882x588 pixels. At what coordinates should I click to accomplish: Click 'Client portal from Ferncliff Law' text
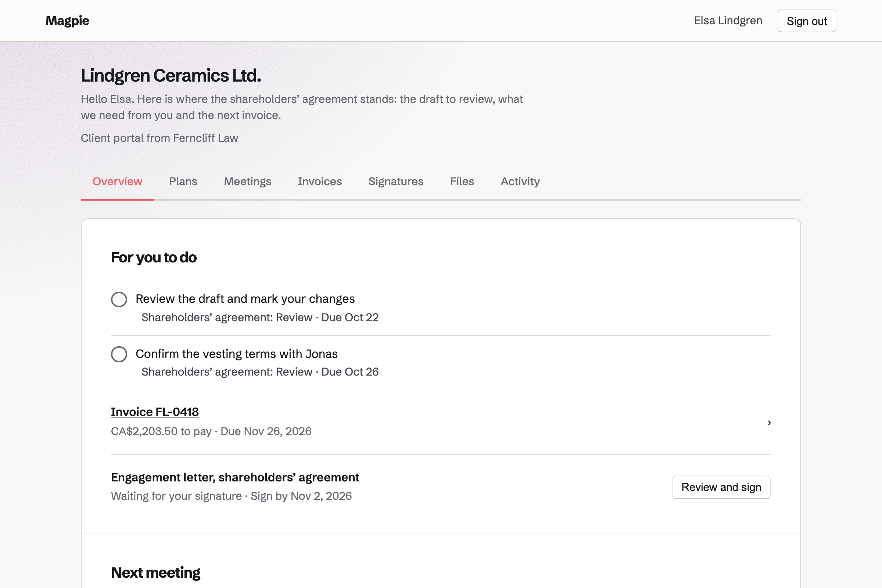159,138
